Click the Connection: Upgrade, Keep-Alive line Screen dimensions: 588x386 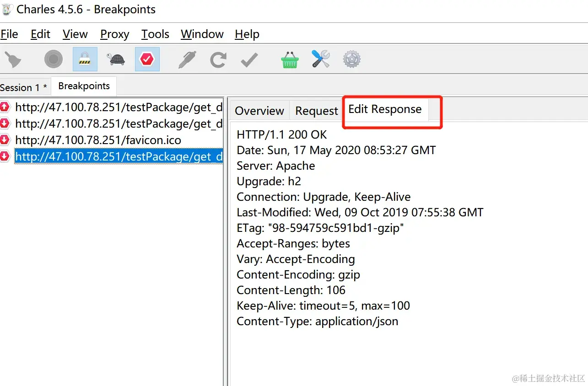[324, 197]
